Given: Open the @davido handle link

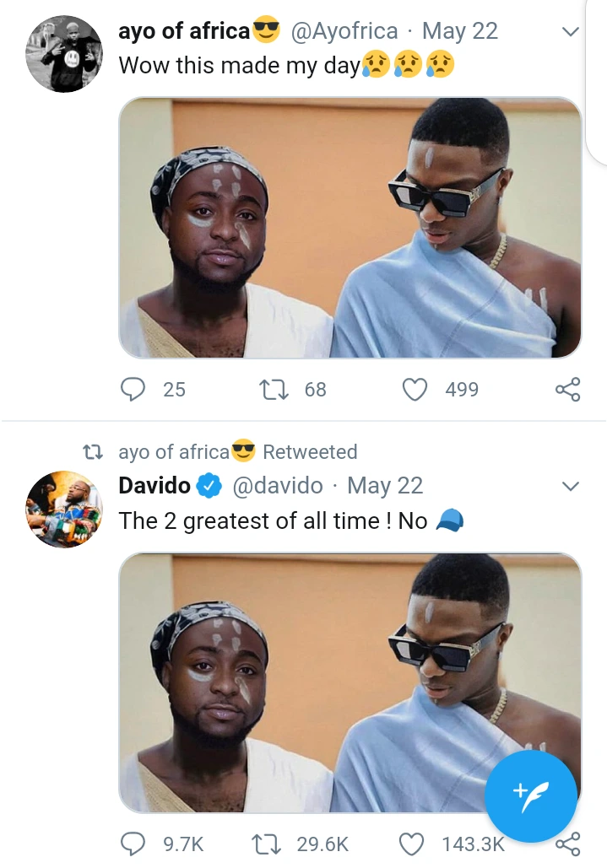Looking at the screenshot, I should coord(277,486).
